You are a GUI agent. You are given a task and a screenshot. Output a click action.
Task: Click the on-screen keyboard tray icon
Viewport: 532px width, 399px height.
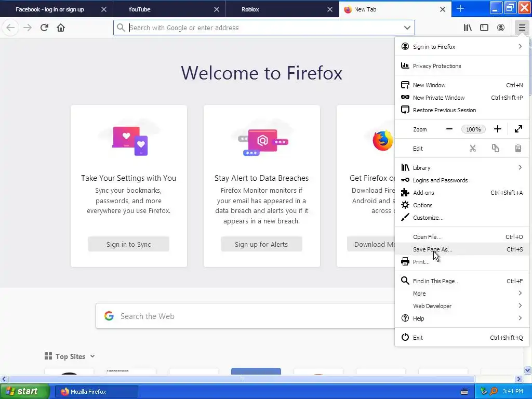[x=464, y=392]
